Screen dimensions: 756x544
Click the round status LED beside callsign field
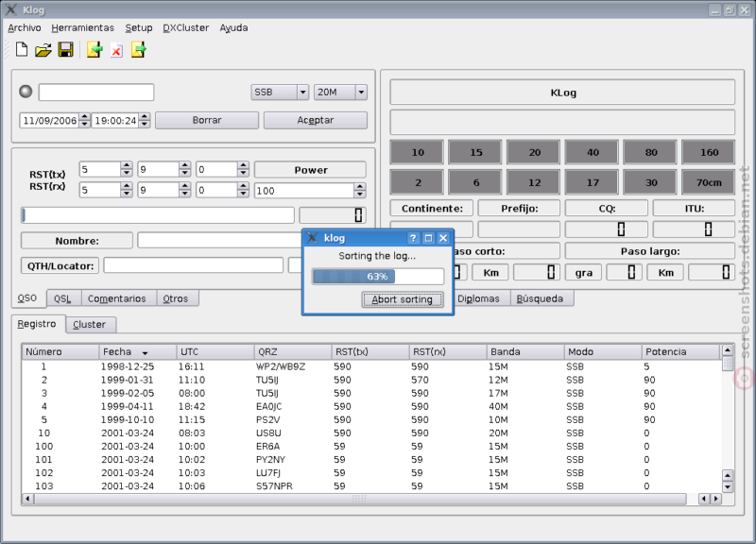click(26, 92)
